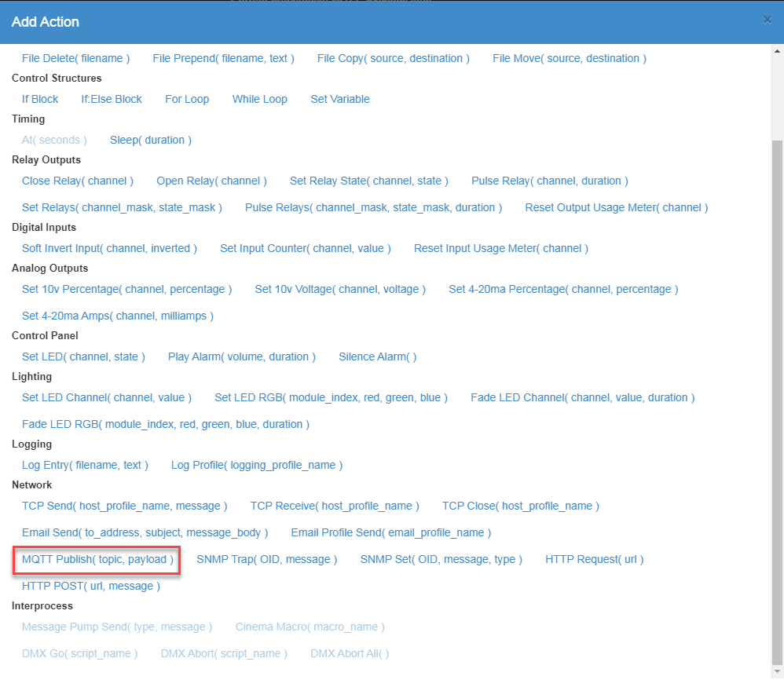Select Pulse Relays( channel_mask, state_mask, duration )

point(373,207)
